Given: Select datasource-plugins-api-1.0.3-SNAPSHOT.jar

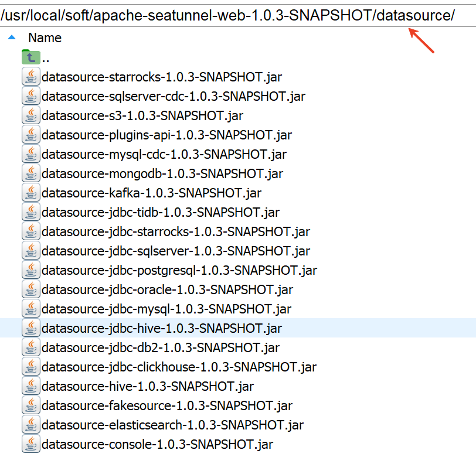Looking at the screenshot, I should point(166,135).
